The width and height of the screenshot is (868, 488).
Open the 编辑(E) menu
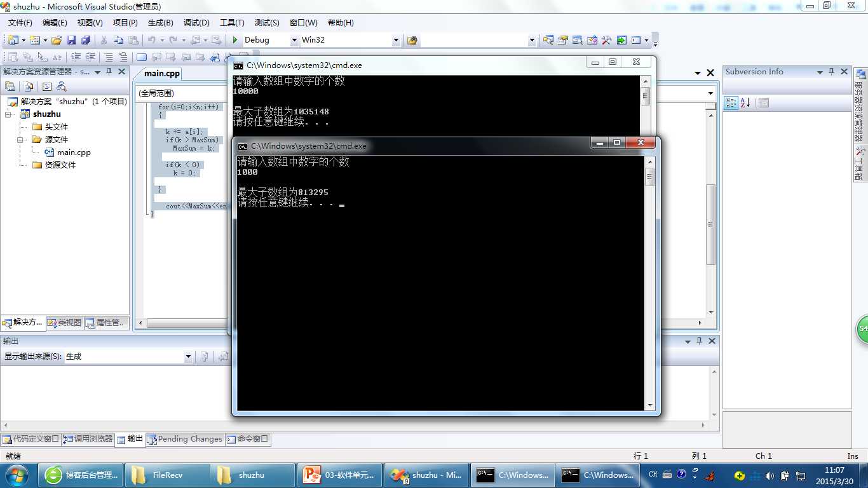tap(55, 23)
